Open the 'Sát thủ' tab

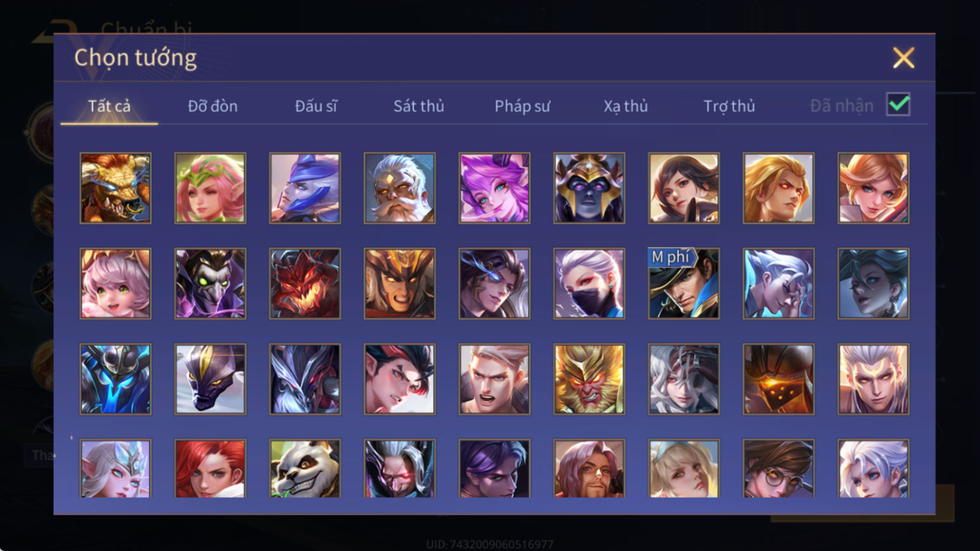418,106
